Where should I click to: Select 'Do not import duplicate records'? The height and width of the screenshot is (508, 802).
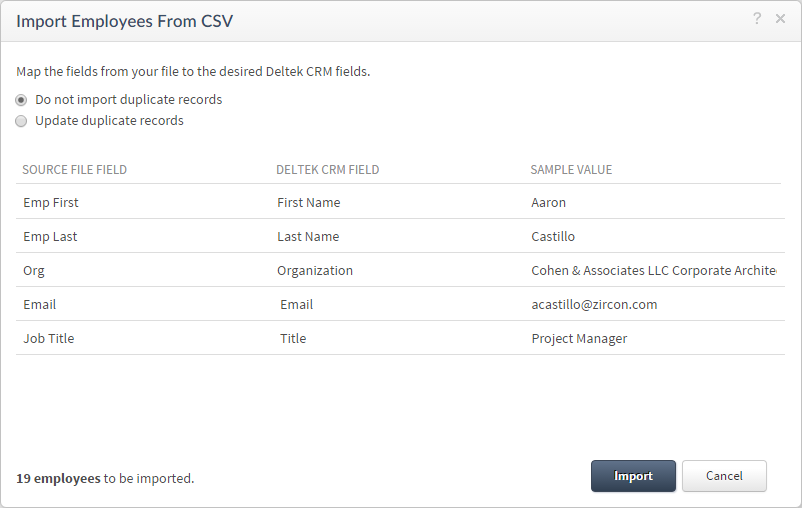[22, 100]
